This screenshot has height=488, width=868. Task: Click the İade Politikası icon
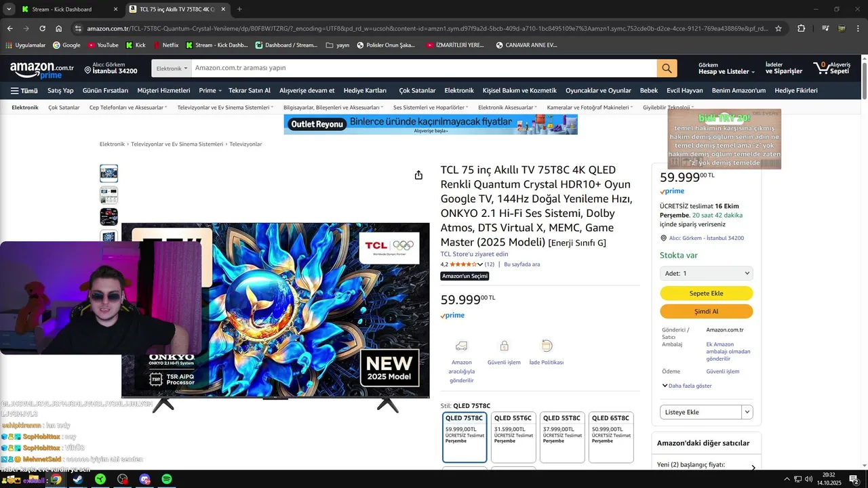[x=547, y=346]
